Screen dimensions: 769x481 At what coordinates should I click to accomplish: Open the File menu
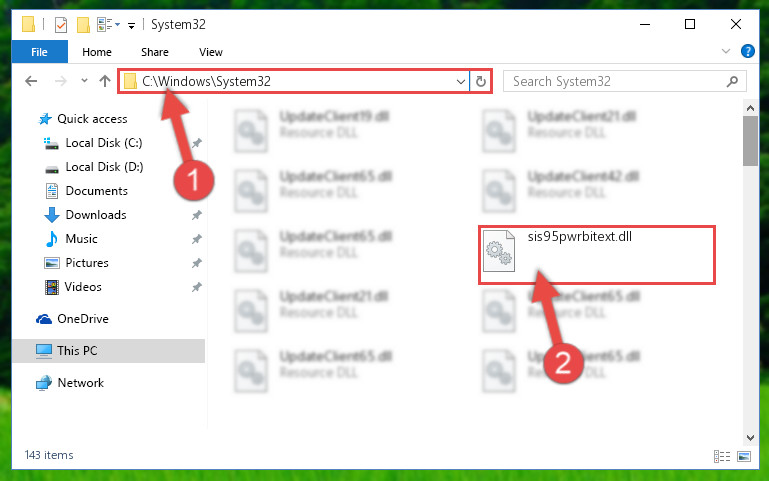coord(39,52)
